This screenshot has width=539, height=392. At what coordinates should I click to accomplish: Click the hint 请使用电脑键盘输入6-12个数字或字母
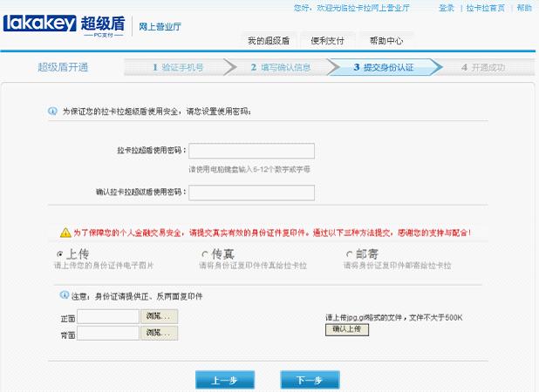coord(249,169)
